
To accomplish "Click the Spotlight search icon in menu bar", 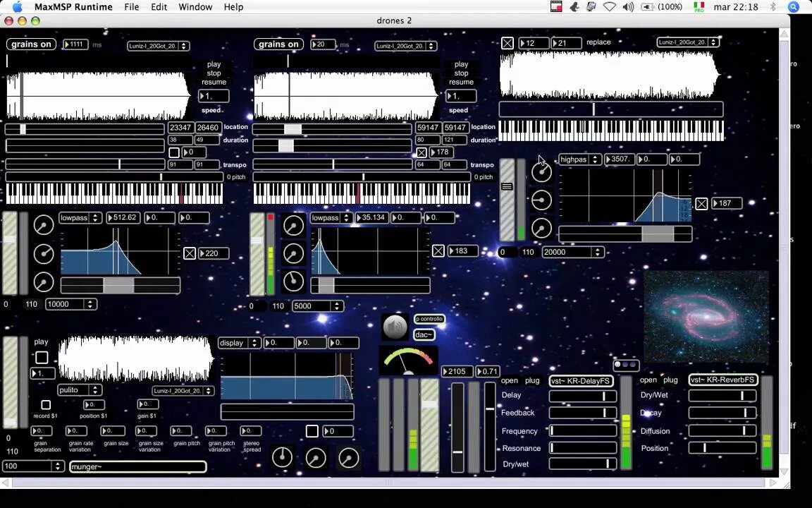I will click(x=794, y=7).
